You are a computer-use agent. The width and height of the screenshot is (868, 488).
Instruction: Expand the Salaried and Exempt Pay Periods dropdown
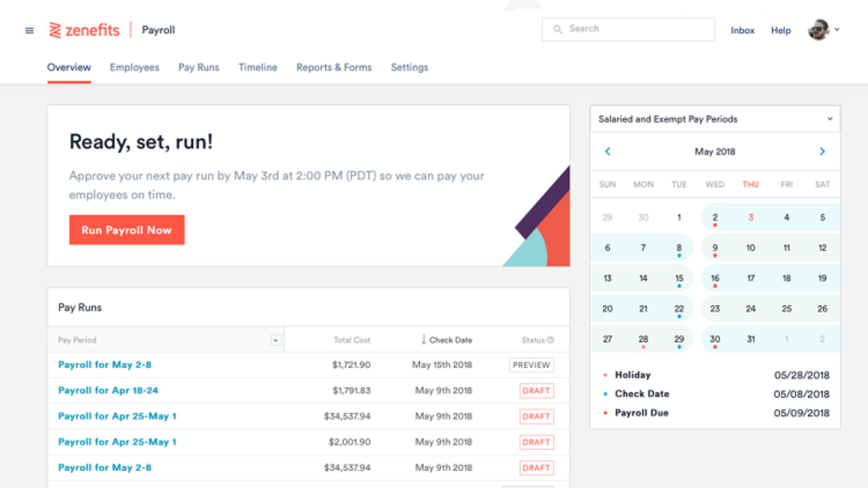point(830,119)
